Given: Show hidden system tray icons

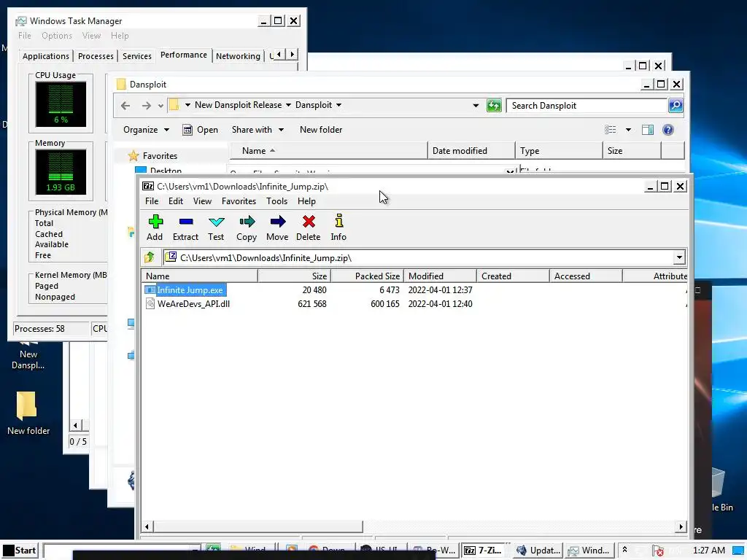Looking at the screenshot, I should point(624,550).
